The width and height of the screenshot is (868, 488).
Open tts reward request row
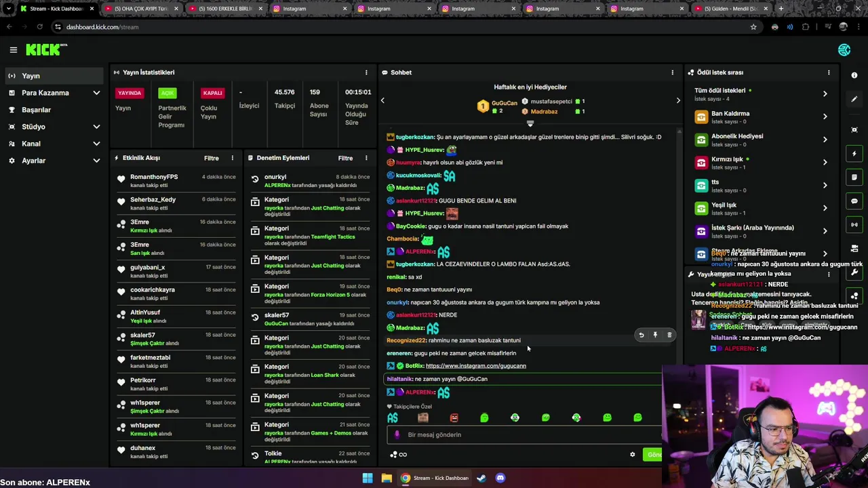pyautogui.click(x=762, y=186)
